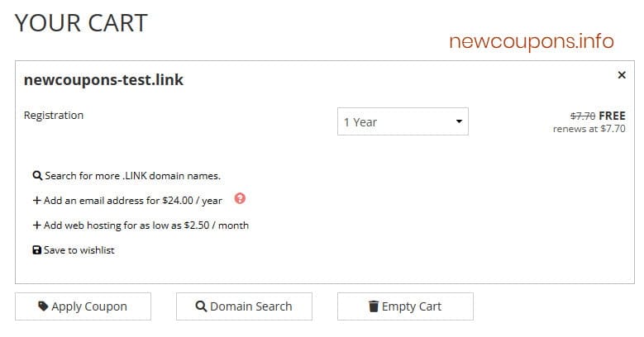
Task: Click the tag icon on Apply Coupon
Action: 43,306
